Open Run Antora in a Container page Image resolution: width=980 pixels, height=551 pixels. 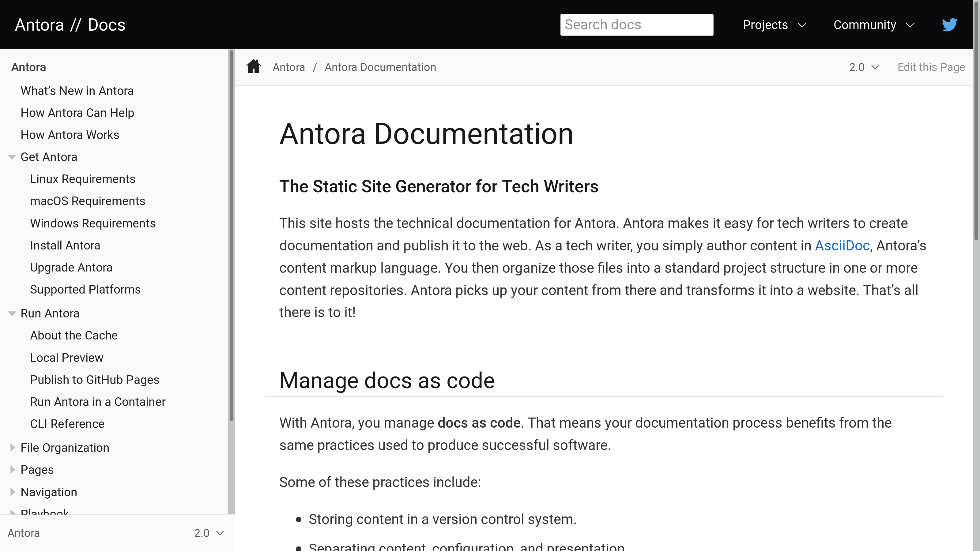tap(98, 402)
